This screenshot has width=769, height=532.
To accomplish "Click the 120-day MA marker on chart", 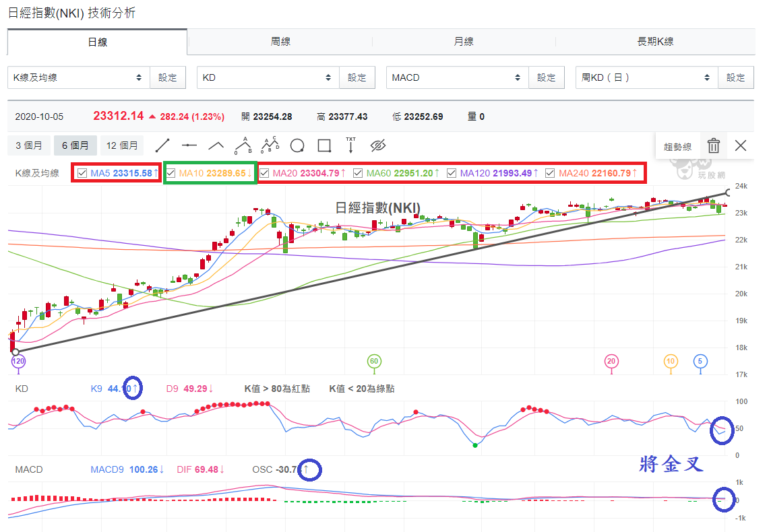I will [x=18, y=362].
